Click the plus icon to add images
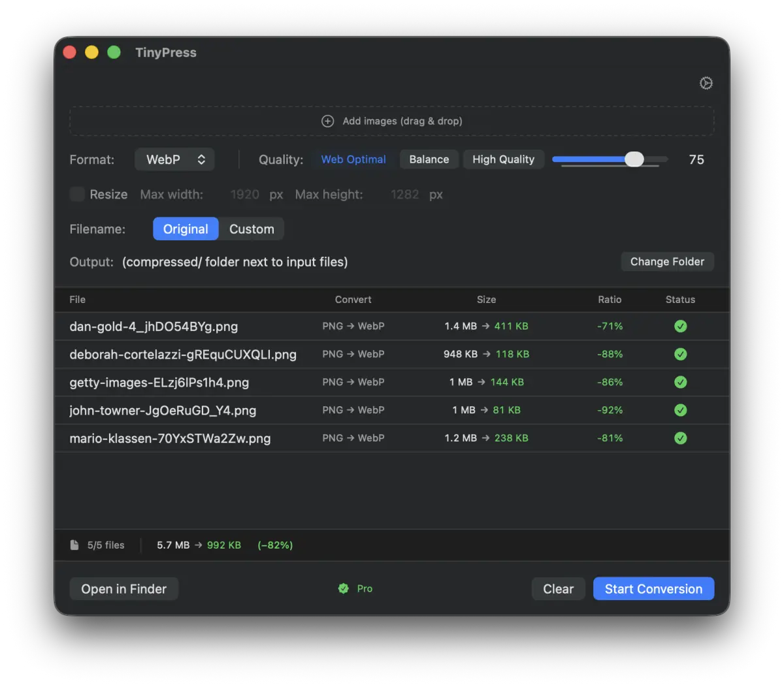Viewport: 784px width, 687px height. click(x=328, y=121)
